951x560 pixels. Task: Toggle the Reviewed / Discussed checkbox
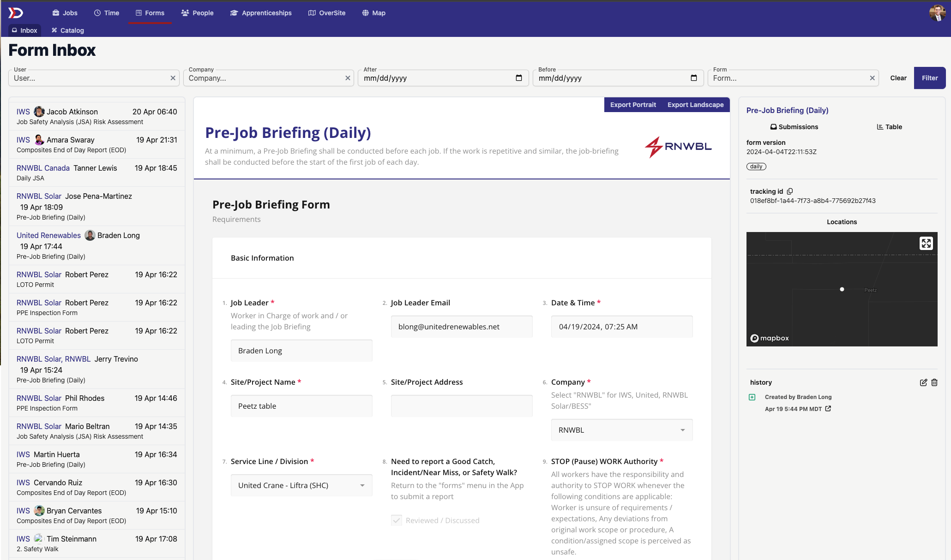coord(397,520)
